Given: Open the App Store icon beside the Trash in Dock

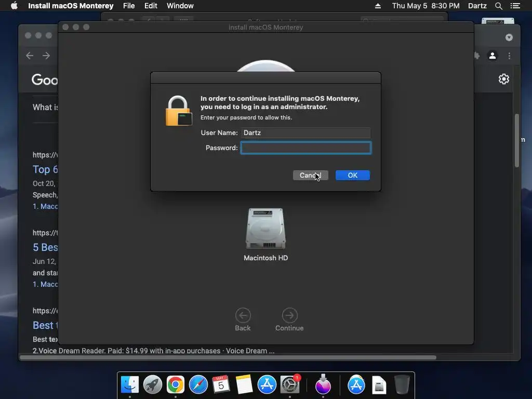Looking at the screenshot, I should point(356,385).
